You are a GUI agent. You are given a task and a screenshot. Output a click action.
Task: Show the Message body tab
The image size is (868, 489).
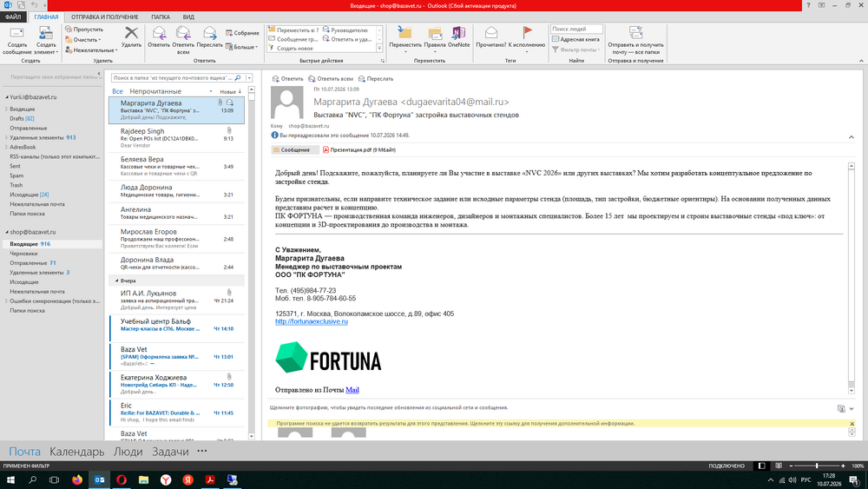click(294, 150)
